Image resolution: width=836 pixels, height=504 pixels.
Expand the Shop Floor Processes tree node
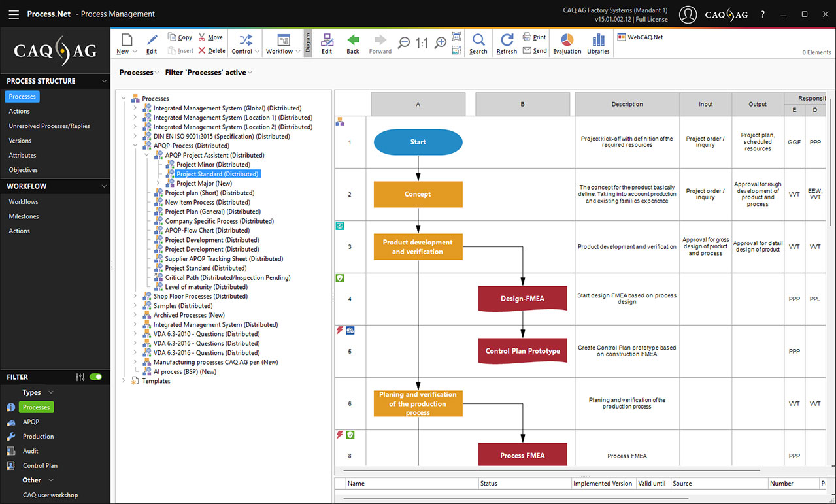click(x=135, y=296)
